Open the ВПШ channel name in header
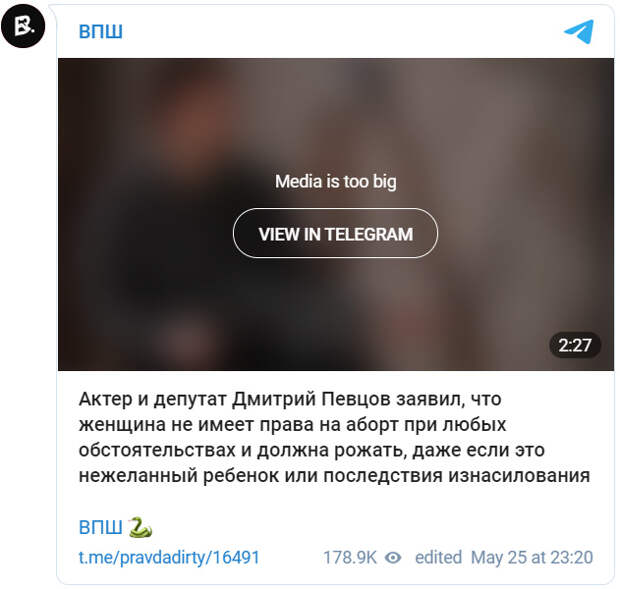Image resolution: width=620 pixels, height=589 pixels. 100,31
